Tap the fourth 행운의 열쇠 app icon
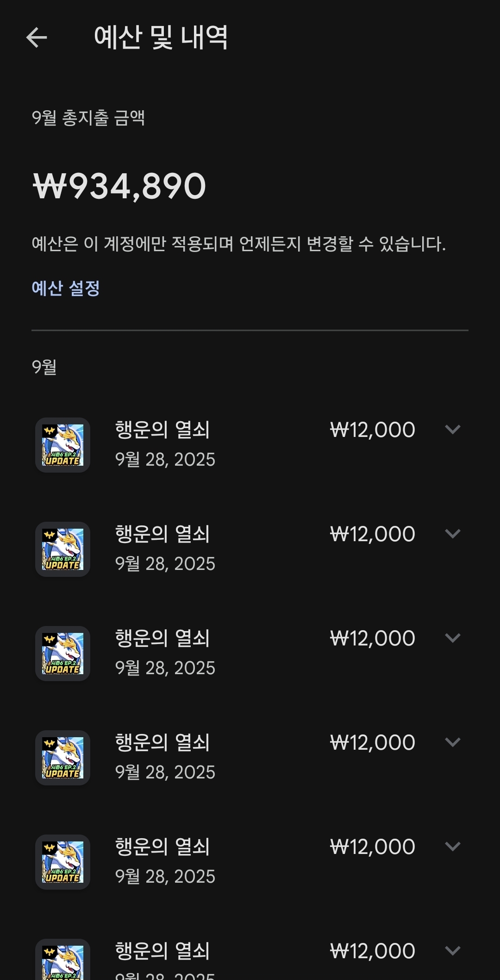The height and width of the screenshot is (980, 500). [x=63, y=758]
